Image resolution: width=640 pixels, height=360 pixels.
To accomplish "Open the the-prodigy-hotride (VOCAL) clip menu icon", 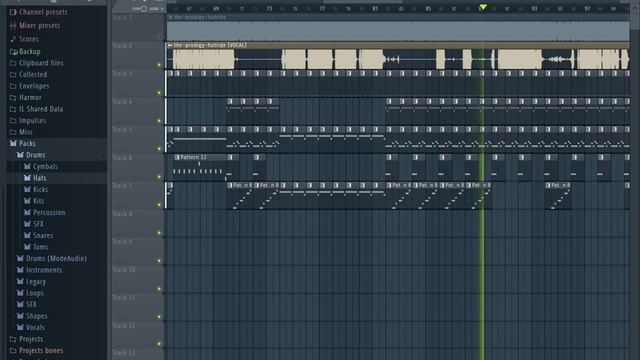I will tap(170, 45).
